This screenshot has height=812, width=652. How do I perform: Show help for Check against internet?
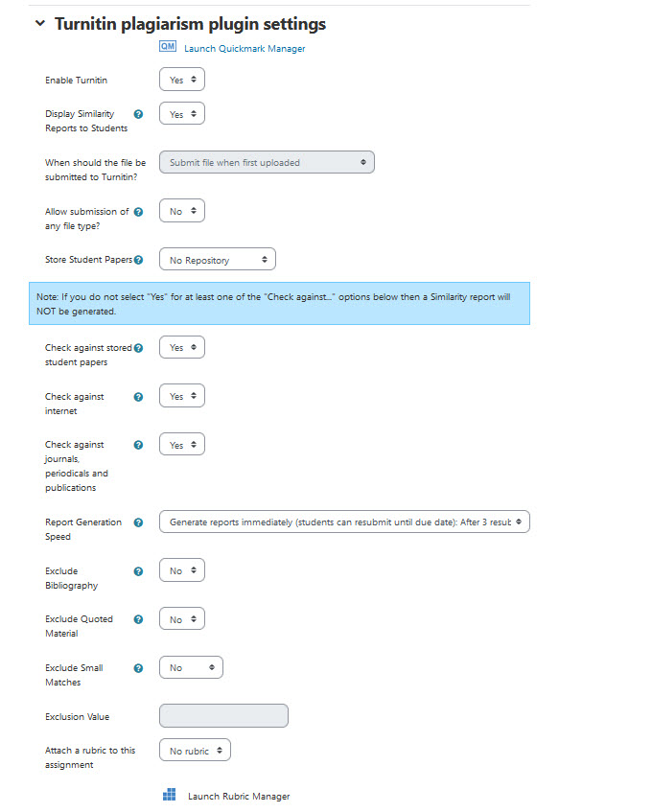[138, 397]
